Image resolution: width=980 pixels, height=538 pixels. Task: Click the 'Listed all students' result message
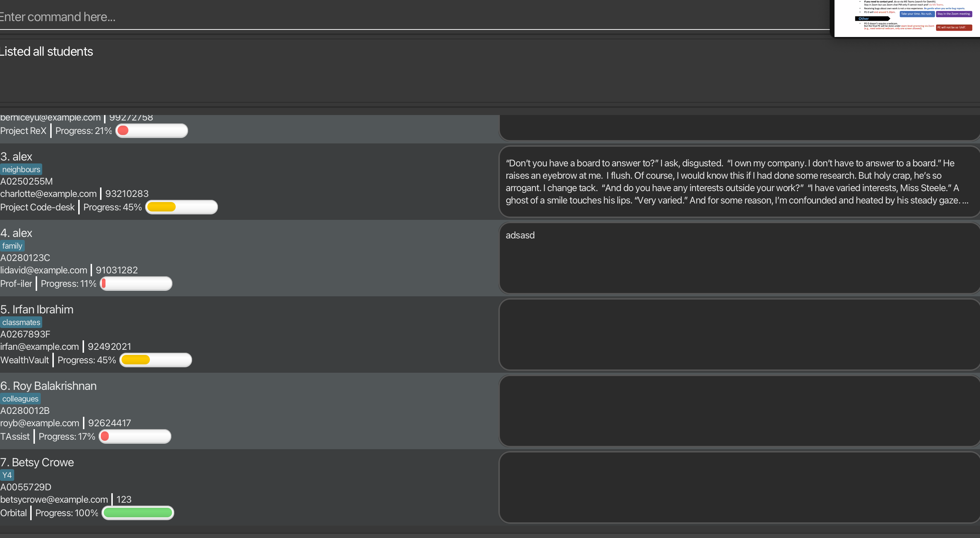(x=46, y=51)
